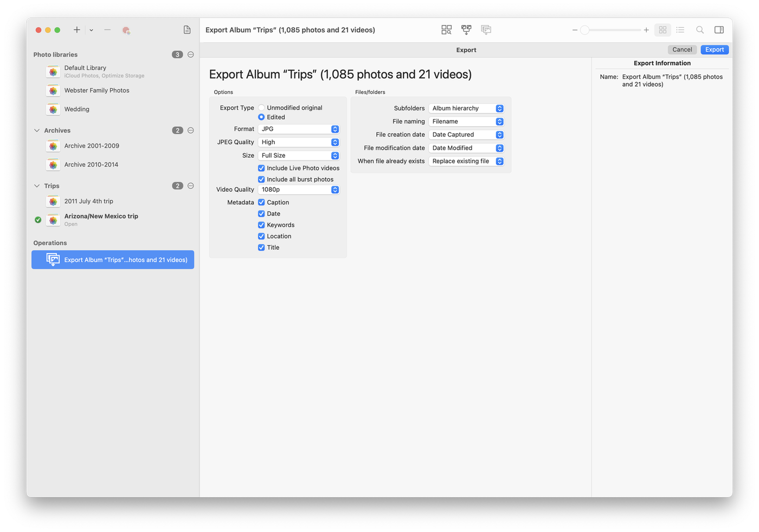The height and width of the screenshot is (532, 759).
Task: Click the merge libraries toolbar icon
Action: coord(466,30)
